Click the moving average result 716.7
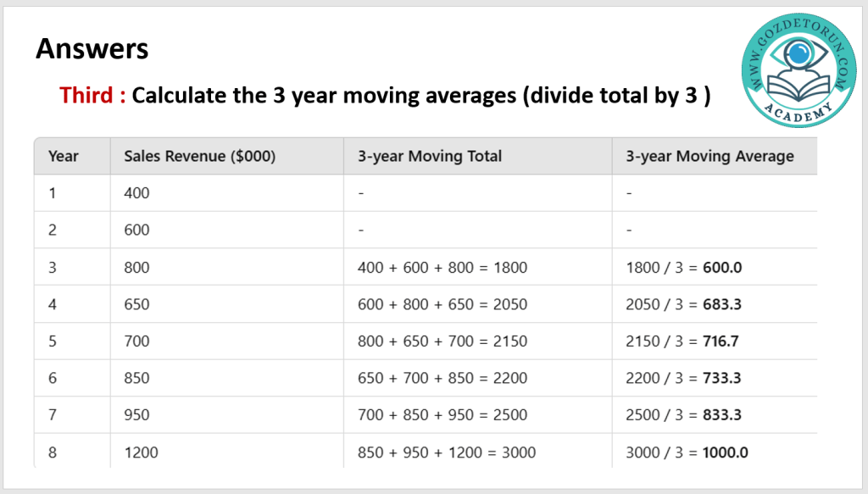 (722, 341)
